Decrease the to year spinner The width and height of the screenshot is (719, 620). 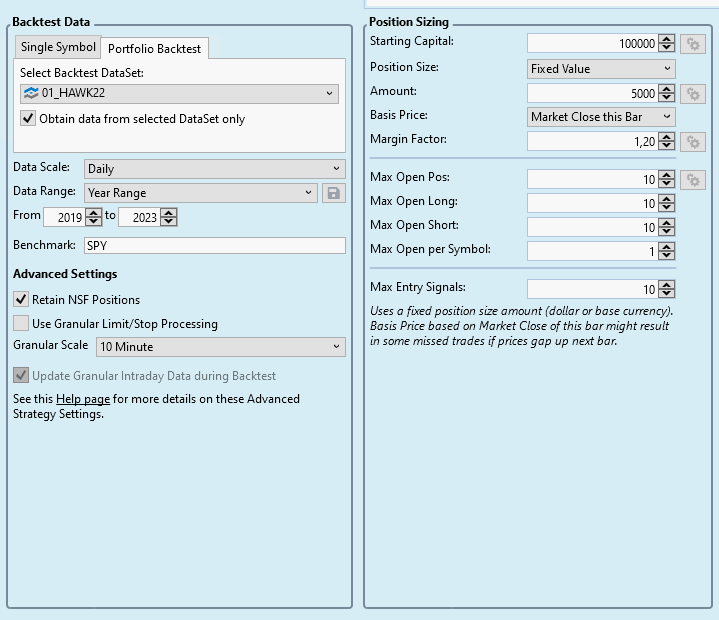[x=169, y=221]
